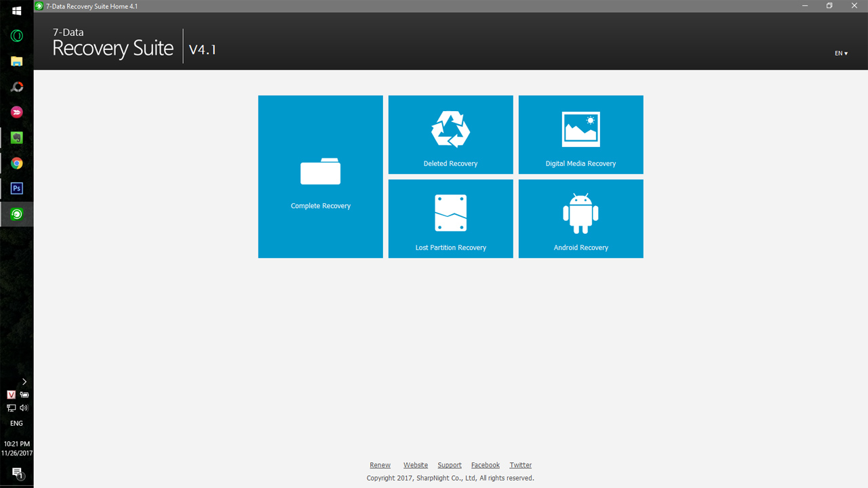Open the gray and red ring taskbar app
The image size is (868, 488).
point(17,87)
